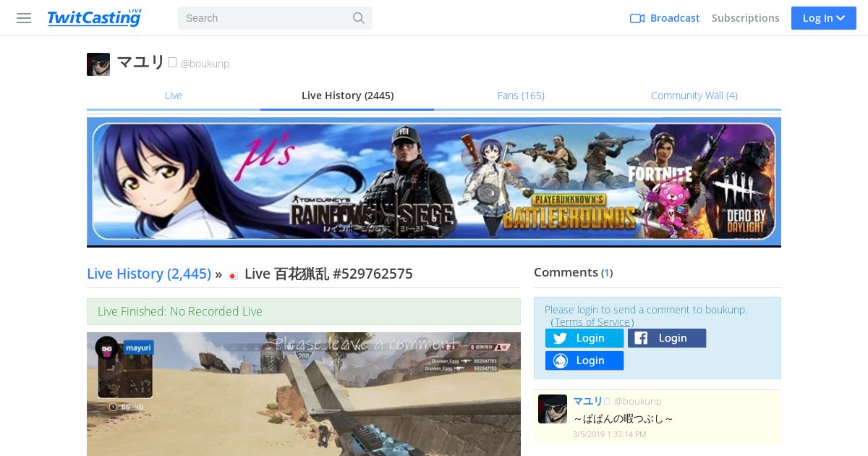The width and height of the screenshot is (868, 456).
Task: Open the comment count link (1)
Action: (607, 273)
